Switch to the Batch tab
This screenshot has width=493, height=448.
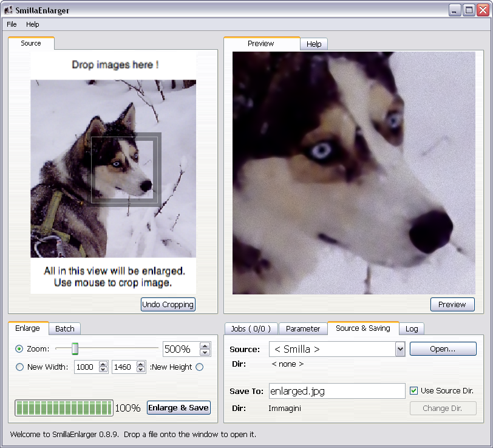(64, 328)
